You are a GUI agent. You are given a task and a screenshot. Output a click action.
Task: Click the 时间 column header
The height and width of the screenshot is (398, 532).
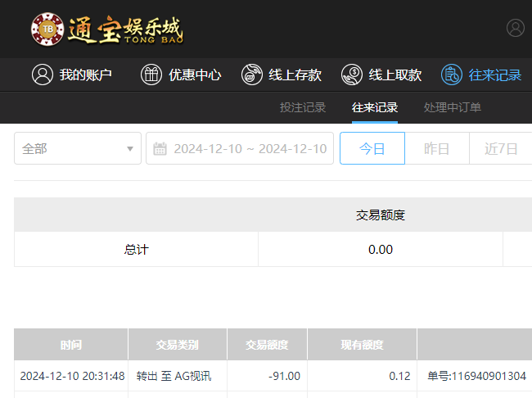click(71, 344)
